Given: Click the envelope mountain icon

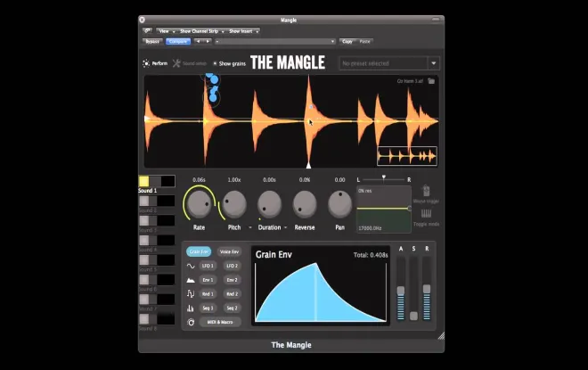Looking at the screenshot, I should (x=191, y=280).
